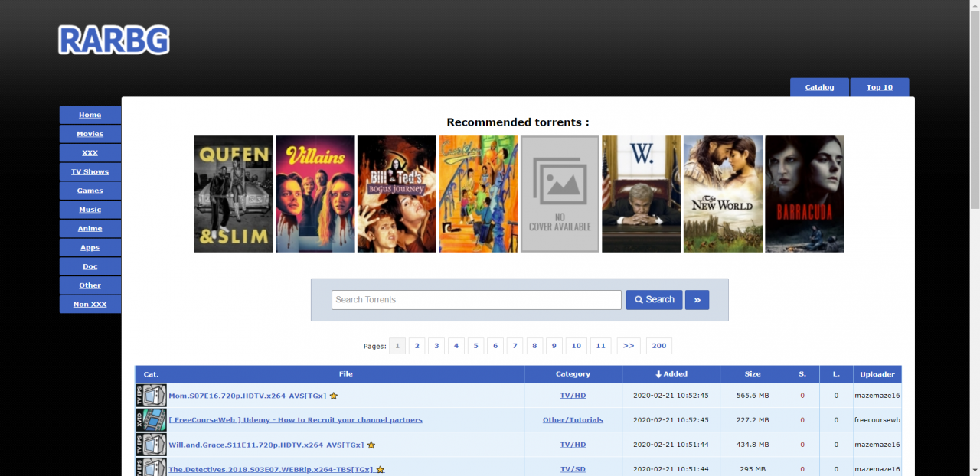Go to Home in the sidebar
The width and height of the screenshot is (980, 476).
90,115
